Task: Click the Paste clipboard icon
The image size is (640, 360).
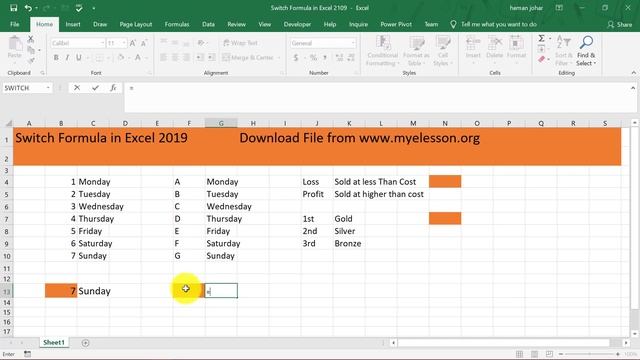Action: (15, 43)
